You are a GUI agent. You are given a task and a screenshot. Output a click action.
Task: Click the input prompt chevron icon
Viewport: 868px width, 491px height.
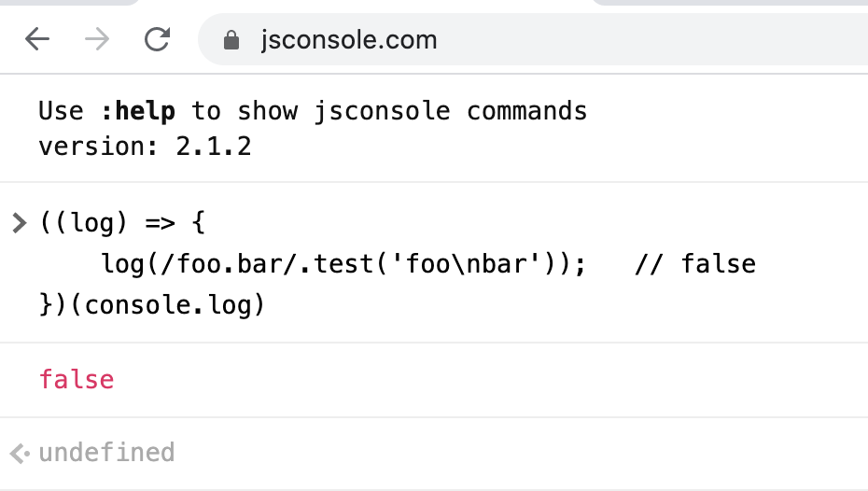[20, 223]
